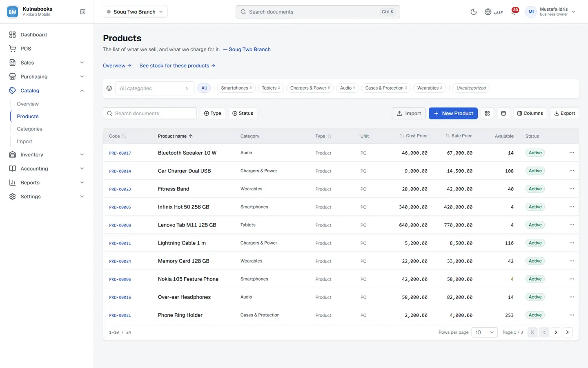Image resolution: width=588 pixels, height=368 pixels.
Task: Toggle dark mode moon icon
Action: 474,12
